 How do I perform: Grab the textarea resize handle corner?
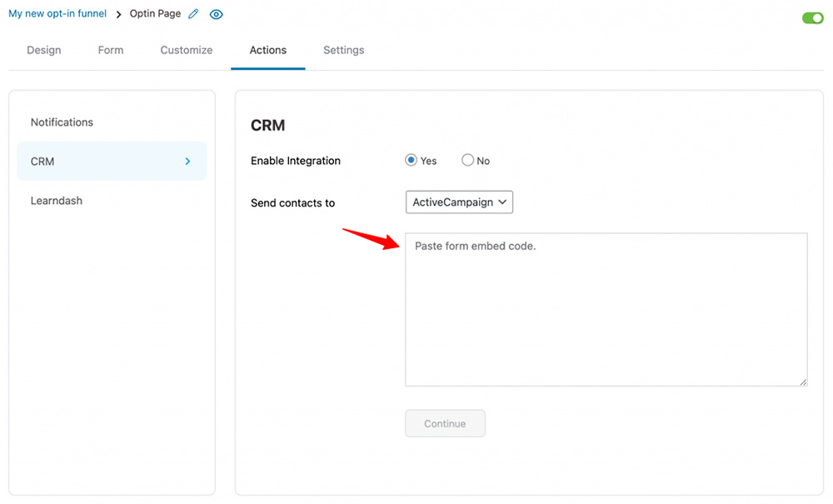click(x=803, y=382)
